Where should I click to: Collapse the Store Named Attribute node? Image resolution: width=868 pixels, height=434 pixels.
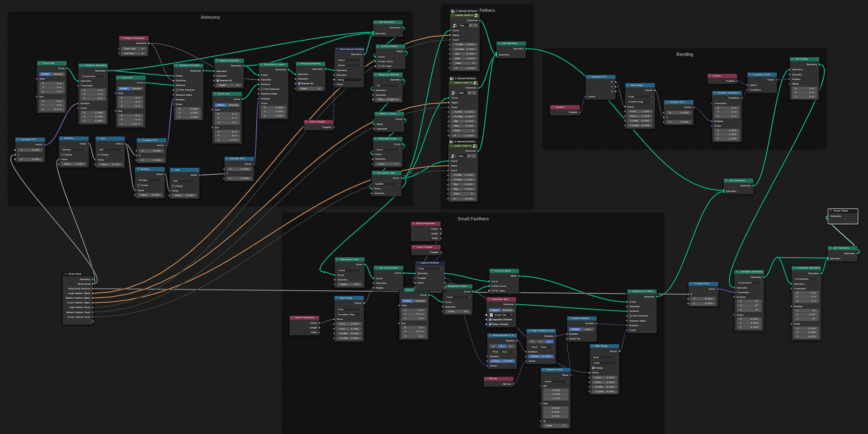pyautogui.click(x=337, y=49)
